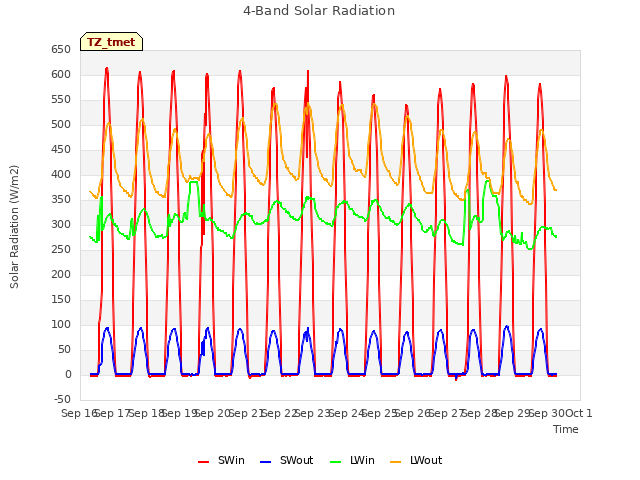This screenshot has width=640, height=480.
Task: Click the 400 y-axis tick label
Action: pyautogui.click(x=61, y=174)
